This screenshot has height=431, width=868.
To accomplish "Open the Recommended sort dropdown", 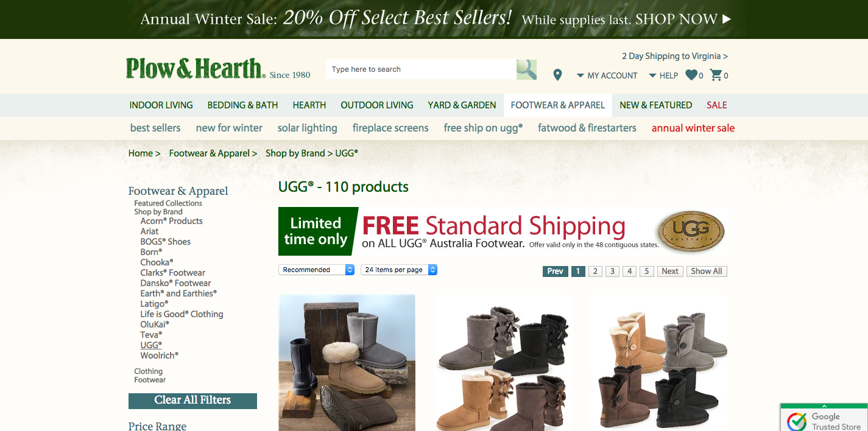I will [x=317, y=270].
